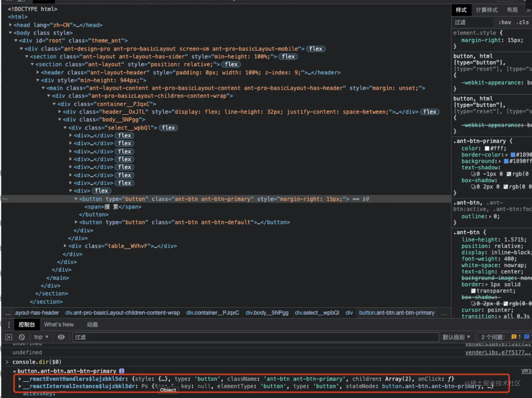Viewport: 532px width, 398px height.
Task: Expand the __reactEventHandlers property
Action: [x=20, y=379]
